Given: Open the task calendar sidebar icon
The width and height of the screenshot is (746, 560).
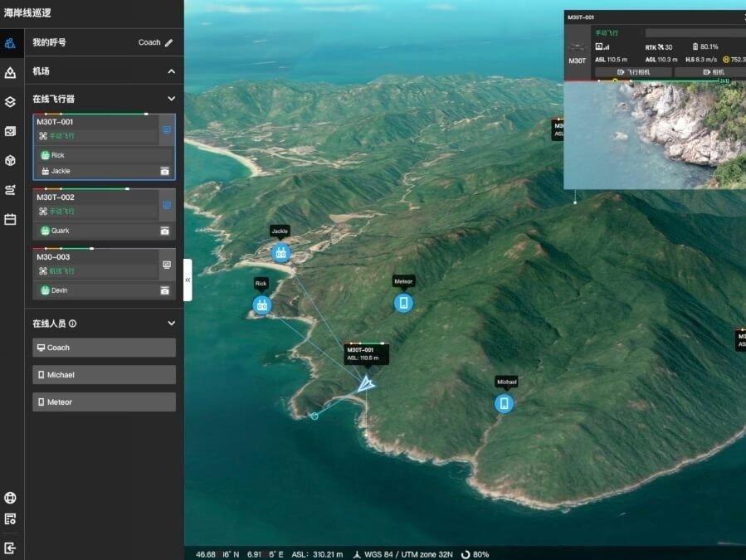Looking at the screenshot, I should [x=10, y=219].
